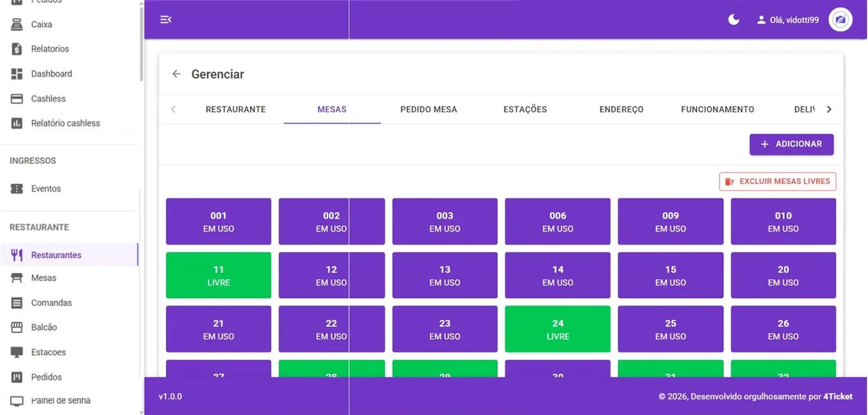Open the Dashboard sidebar icon
Viewport: 868px width, 415px height.
click(x=17, y=74)
